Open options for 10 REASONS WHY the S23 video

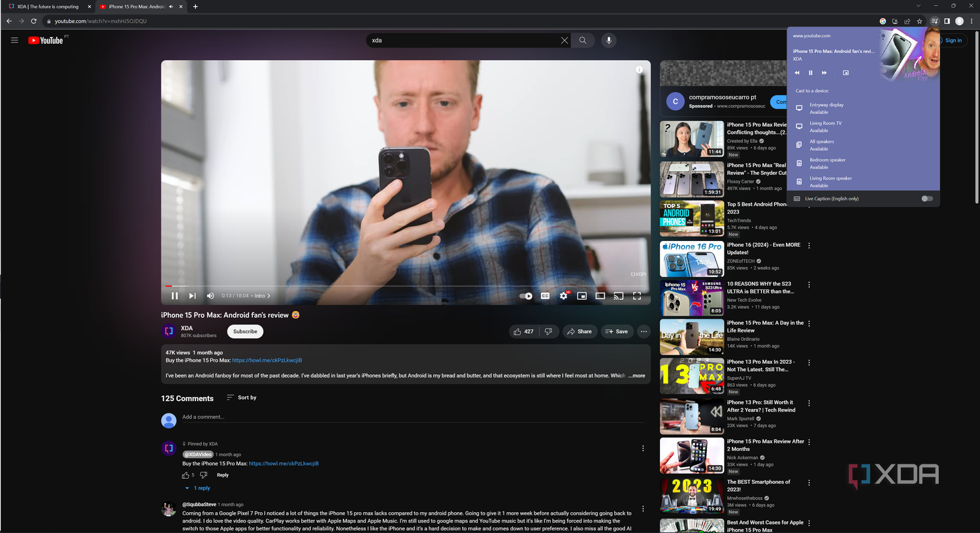809,285
